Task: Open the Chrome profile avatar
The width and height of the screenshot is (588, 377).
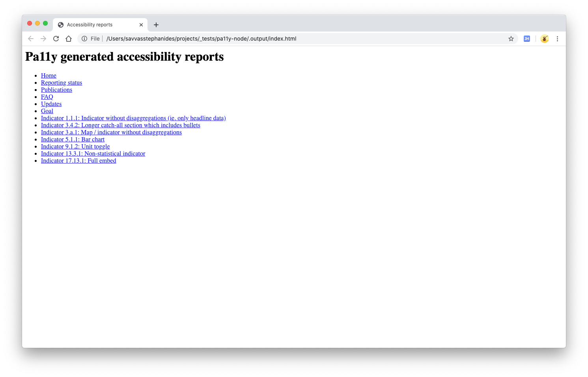Action: point(545,39)
